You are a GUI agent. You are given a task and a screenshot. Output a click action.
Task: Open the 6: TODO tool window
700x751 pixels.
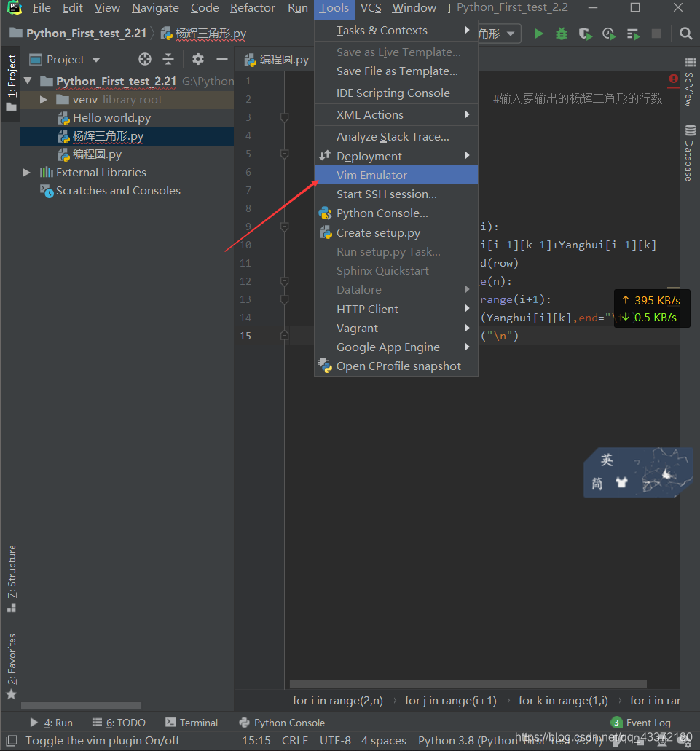pyautogui.click(x=119, y=723)
